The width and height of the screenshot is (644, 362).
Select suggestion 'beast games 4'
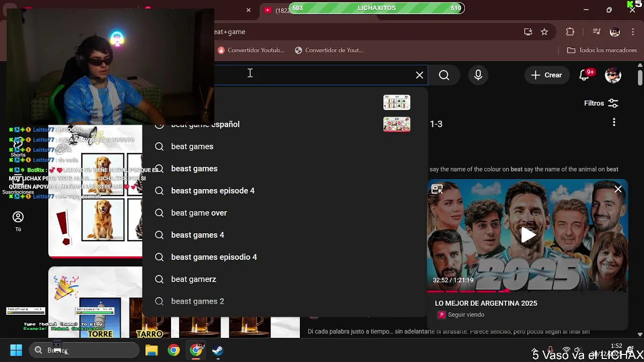285,235
